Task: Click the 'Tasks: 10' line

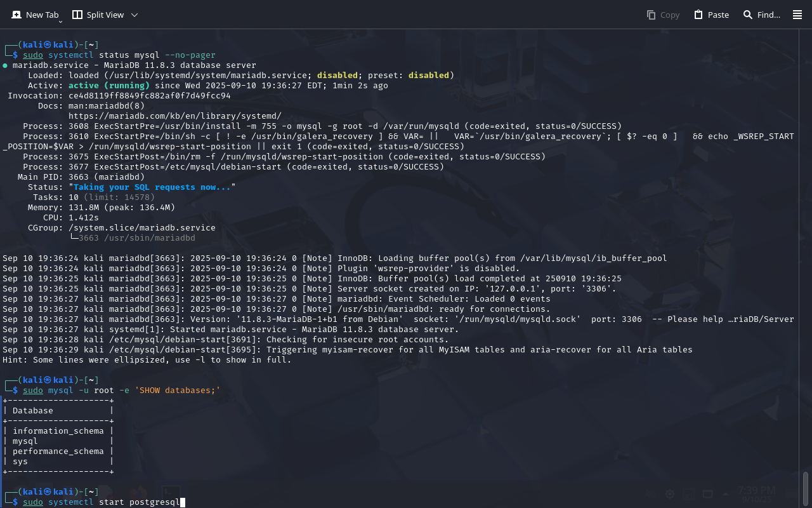Action: (94, 197)
